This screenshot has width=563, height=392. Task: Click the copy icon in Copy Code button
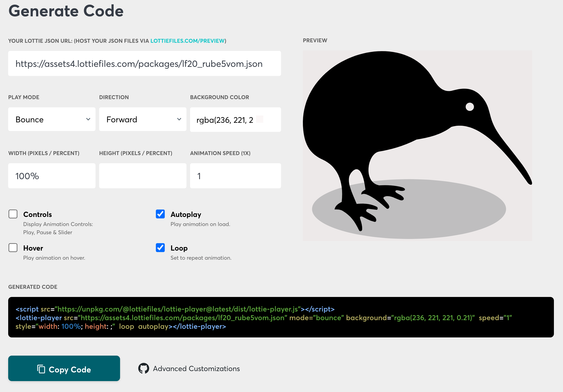pos(41,369)
